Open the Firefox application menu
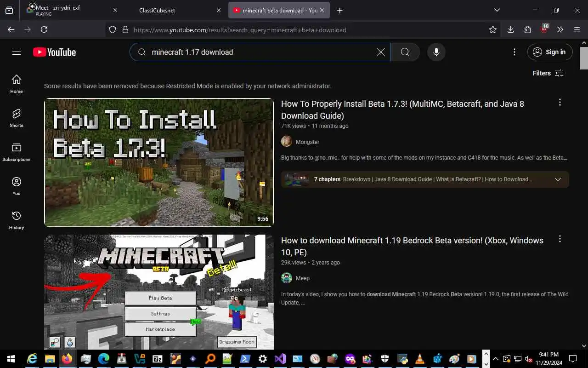 coord(577,29)
